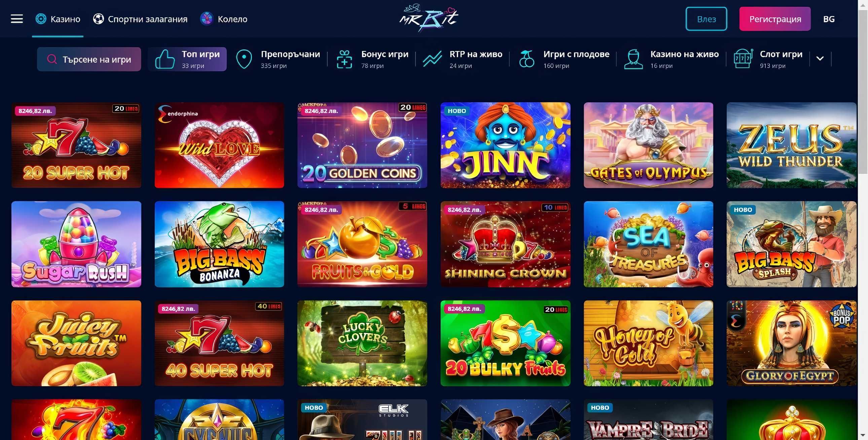The height and width of the screenshot is (440, 868).
Task: Open the BG language selector
Action: click(x=829, y=19)
